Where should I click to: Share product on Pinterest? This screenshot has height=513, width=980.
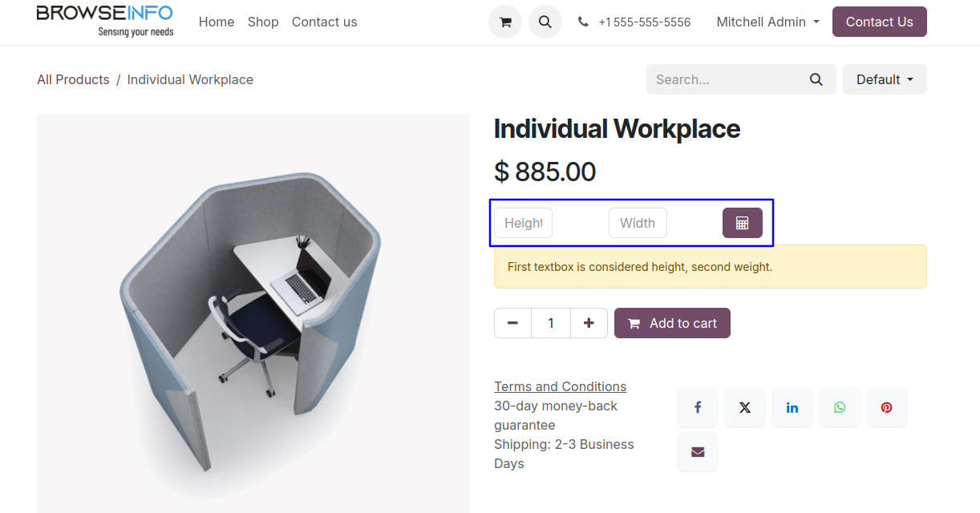[887, 407]
